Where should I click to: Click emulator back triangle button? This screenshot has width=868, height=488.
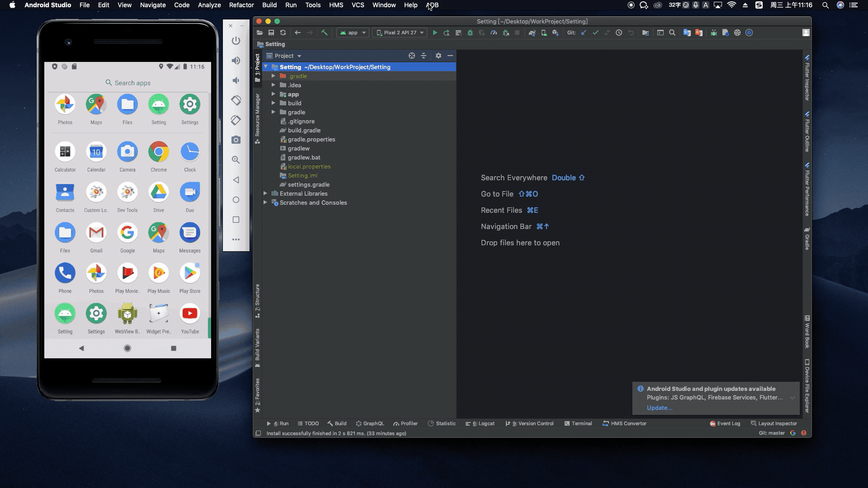tap(236, 180)
